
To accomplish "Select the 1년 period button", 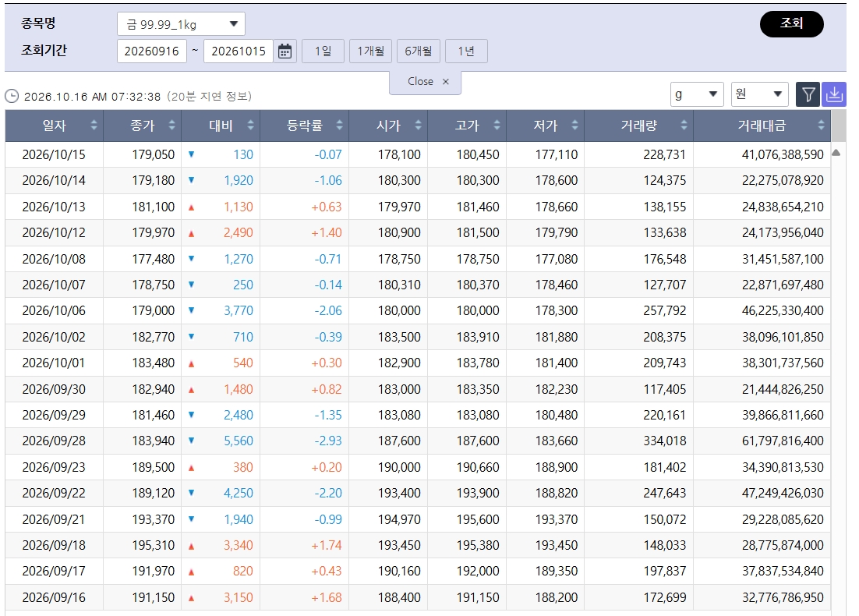I will click(x=466, y=51).
